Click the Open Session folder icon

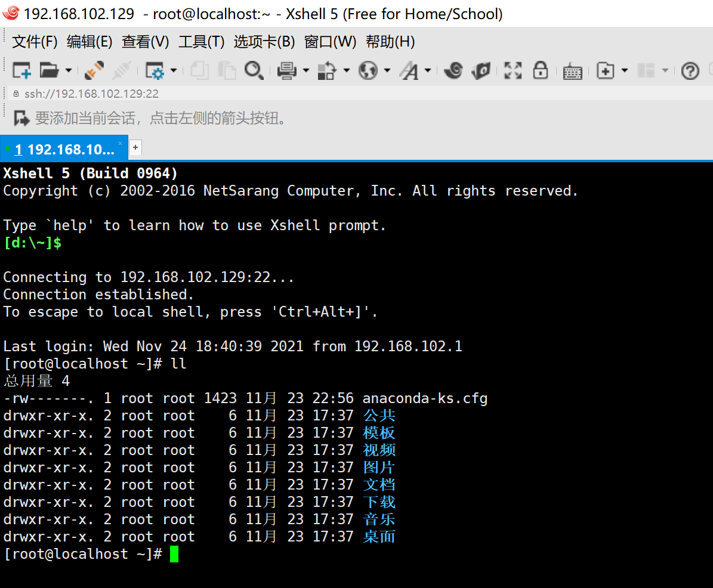(x=49, y=71)
